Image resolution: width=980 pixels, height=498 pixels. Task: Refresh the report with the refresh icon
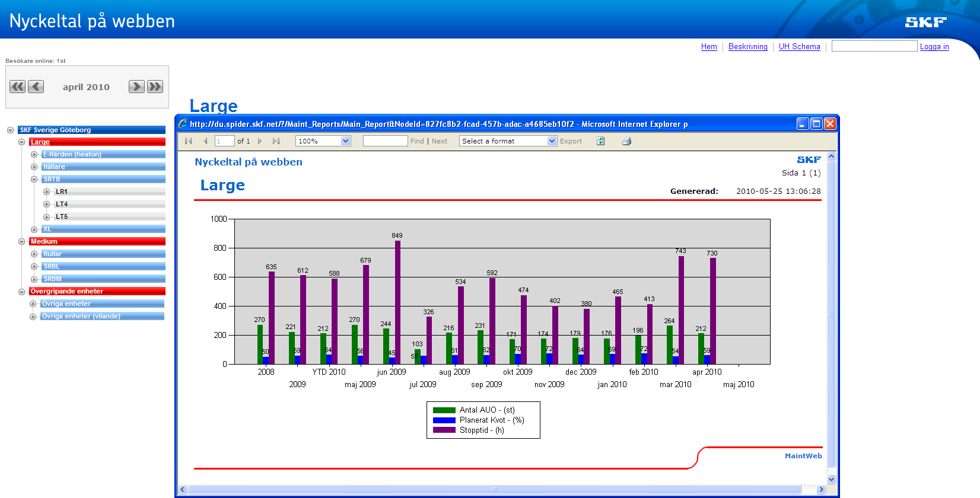[x=600, y=141]
